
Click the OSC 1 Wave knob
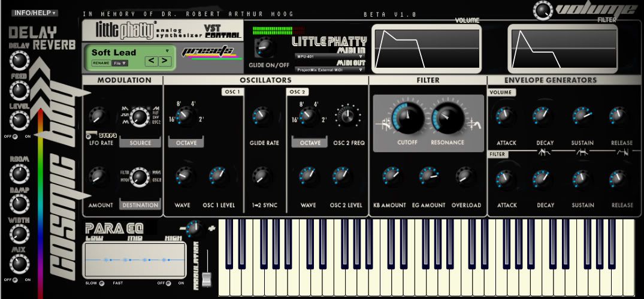[x=185, y=176]
